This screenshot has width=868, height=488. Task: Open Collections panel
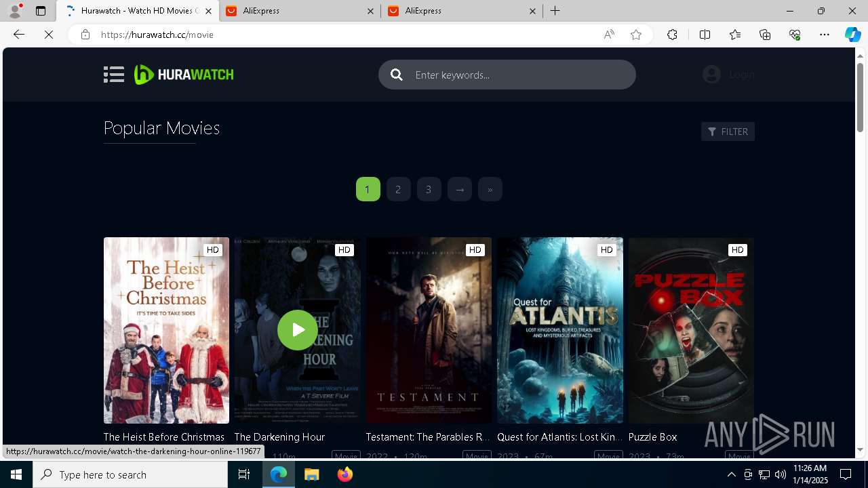765,35
